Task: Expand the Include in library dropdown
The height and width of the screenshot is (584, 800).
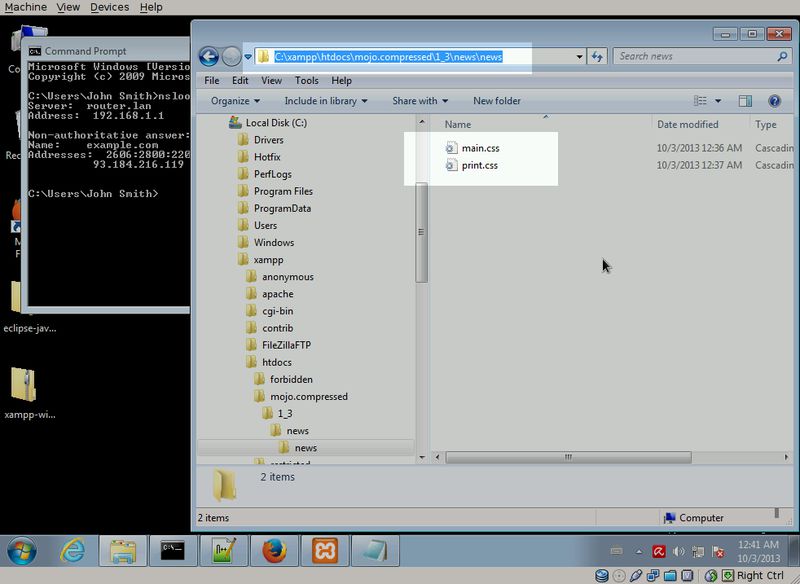Action: [325, 101]
